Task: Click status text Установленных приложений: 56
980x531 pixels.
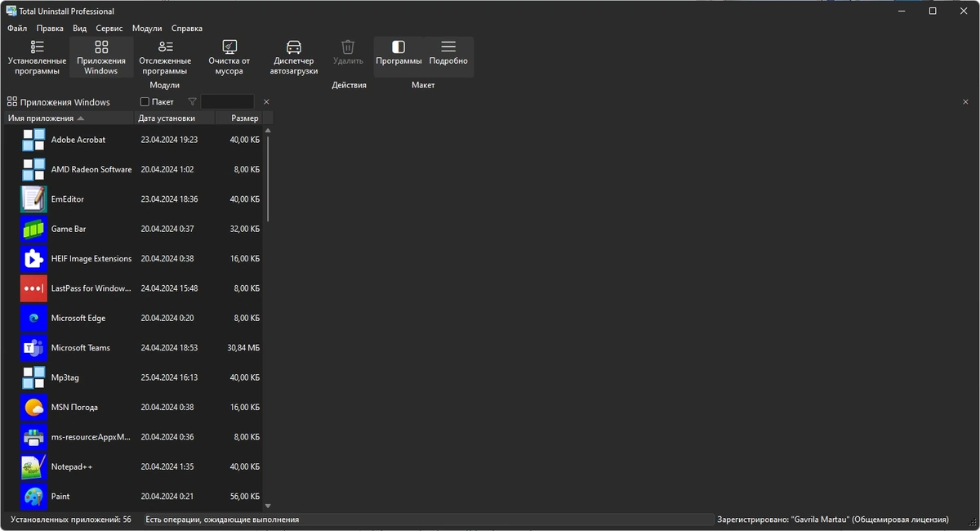Action: [x=71, y=520]
